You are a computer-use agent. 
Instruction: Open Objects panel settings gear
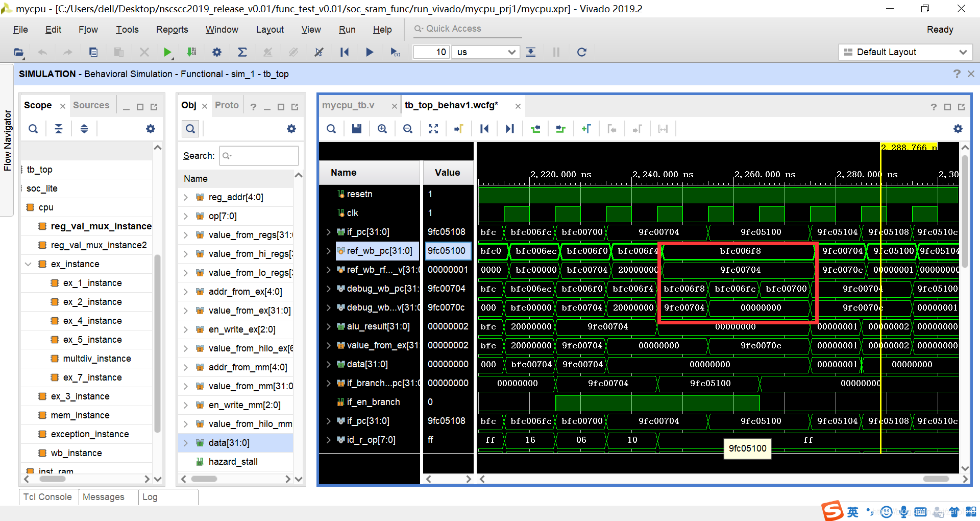click(291, 129)
